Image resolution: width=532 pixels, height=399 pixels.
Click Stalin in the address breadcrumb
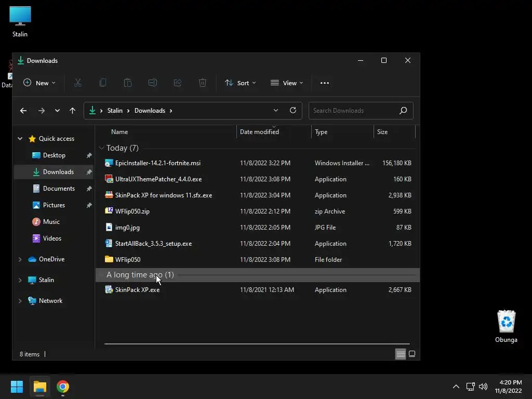tap(115, 111)
